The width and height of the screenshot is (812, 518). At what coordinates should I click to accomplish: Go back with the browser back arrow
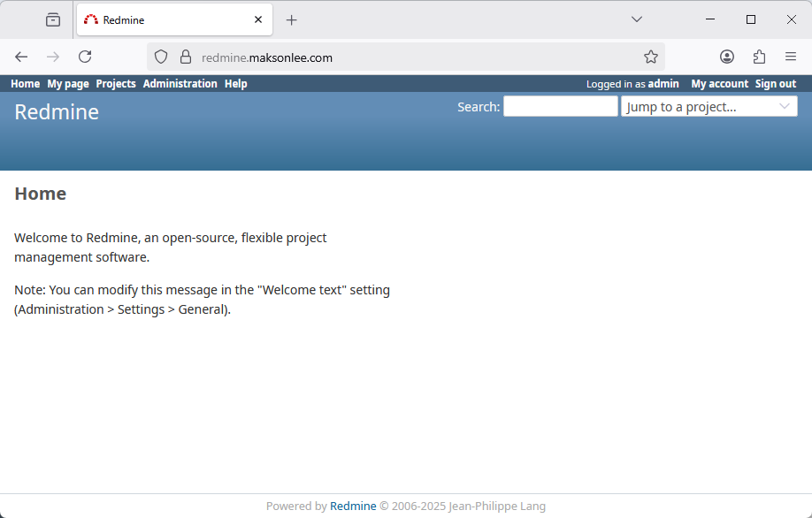coord(21,57)
